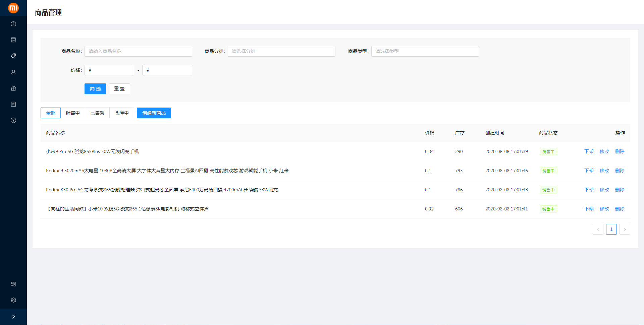Open the product tag icon in sidebar

(13, 56)
